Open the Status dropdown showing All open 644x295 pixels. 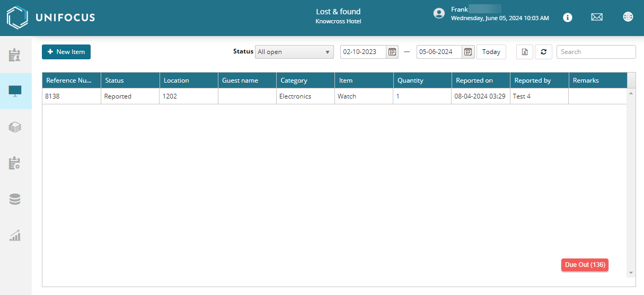294,52
